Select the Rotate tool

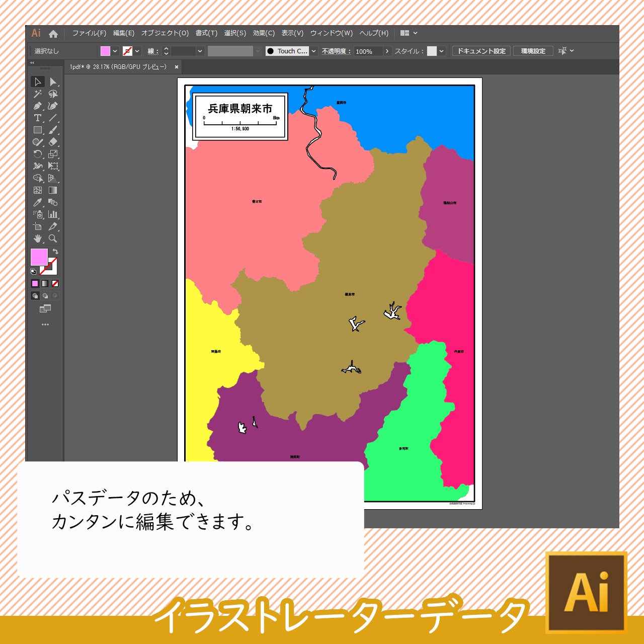[x=38, y=154]
